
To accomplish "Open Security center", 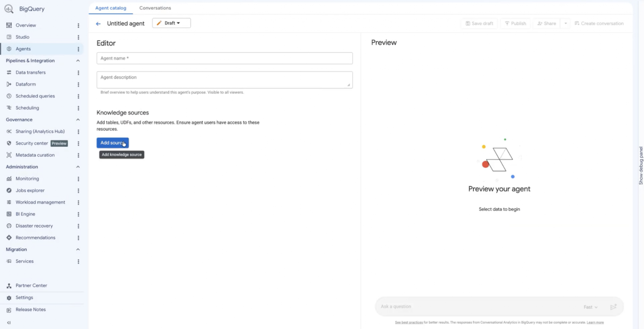I will coord(32,143).
